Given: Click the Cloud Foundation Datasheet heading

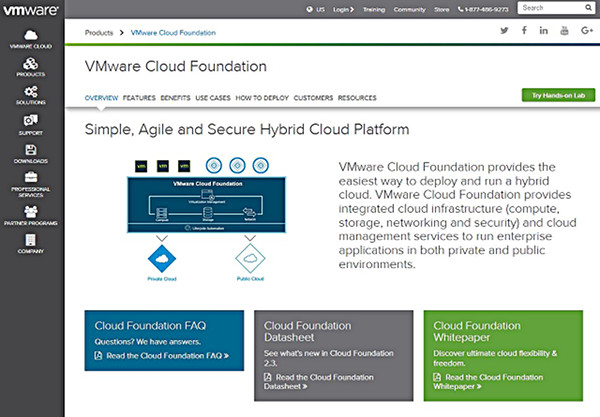Looking at the screenshot, I should click(x=308, y=331).
